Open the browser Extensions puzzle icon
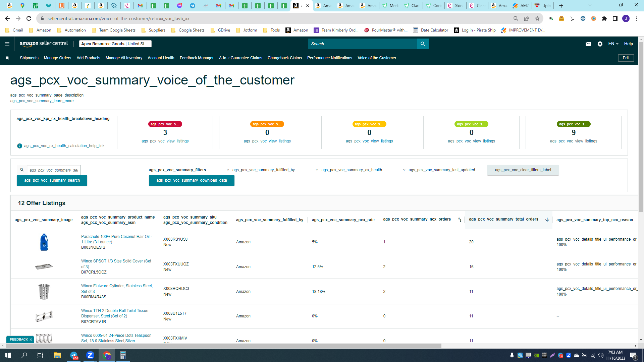 [x=604, y=18]
